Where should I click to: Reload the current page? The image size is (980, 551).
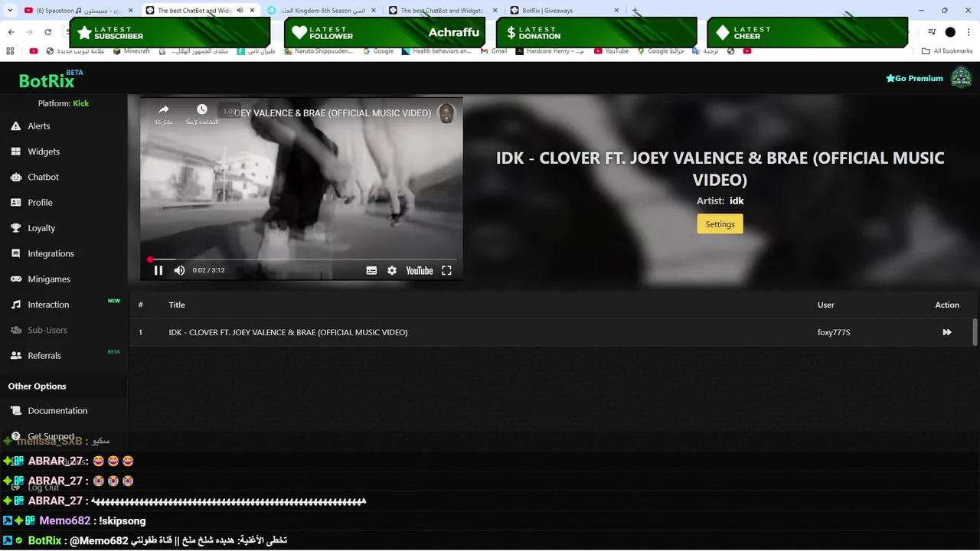(47, 32)
